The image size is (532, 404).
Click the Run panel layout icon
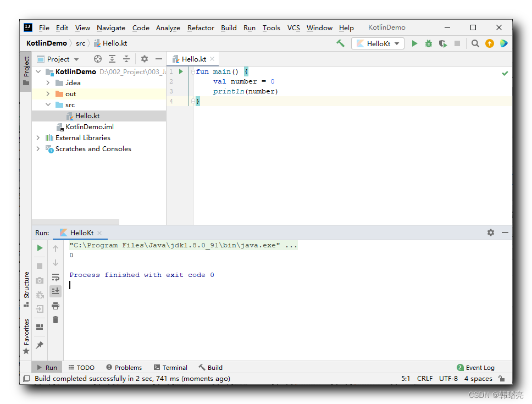(40, 327)
